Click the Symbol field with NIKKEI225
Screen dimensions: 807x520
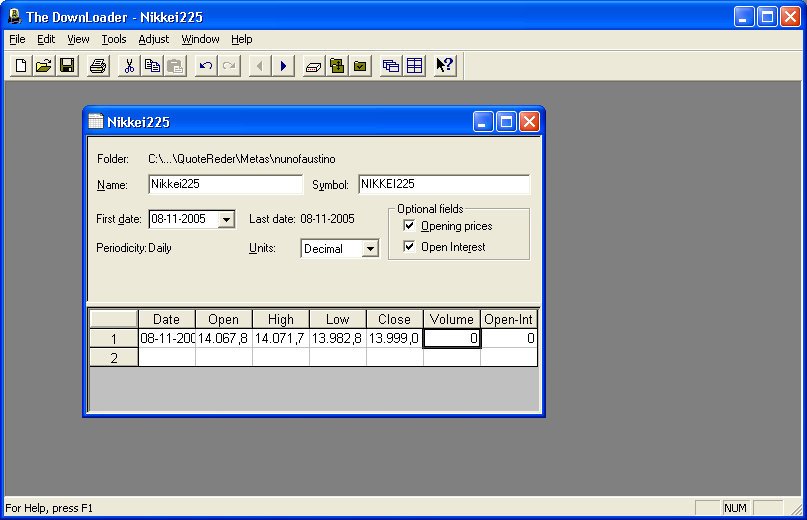point(444,184)
